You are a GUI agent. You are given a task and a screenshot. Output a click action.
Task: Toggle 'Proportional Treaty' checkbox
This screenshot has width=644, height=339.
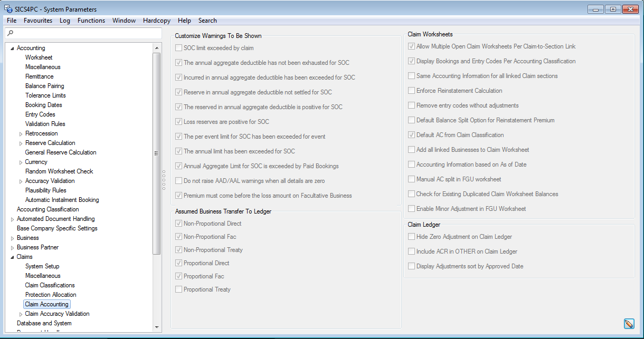pyautogui.click(x=179, y=289)
